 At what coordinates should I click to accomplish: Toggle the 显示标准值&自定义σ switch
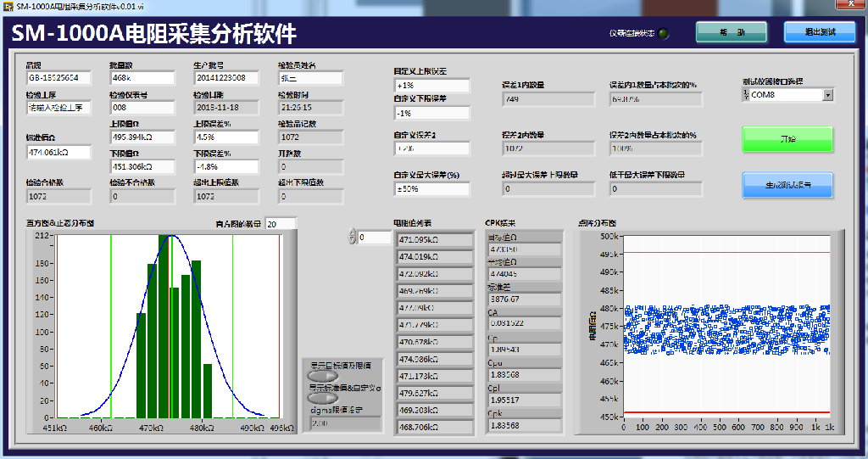[x=322, y=397]
